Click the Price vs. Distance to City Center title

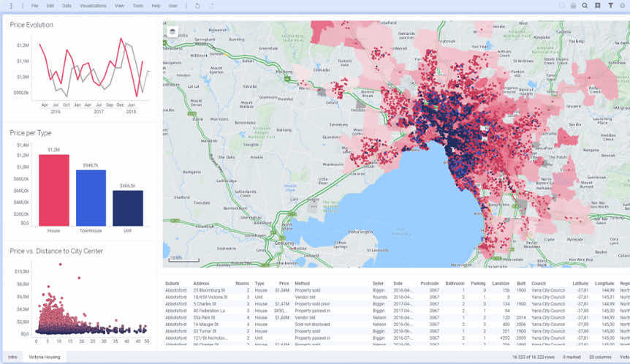pyautogui.click(x=56, y=251)
